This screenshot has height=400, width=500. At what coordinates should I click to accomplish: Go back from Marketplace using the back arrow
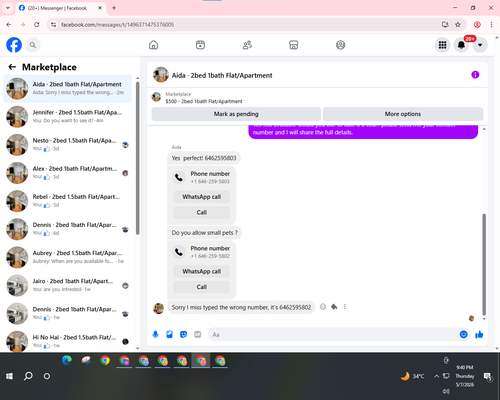tap(12, 67)
